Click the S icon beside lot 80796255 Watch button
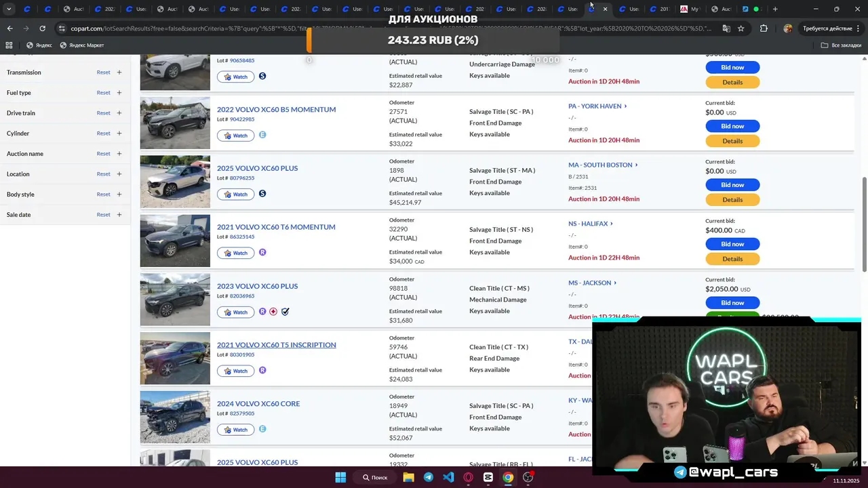 (262, 194)
